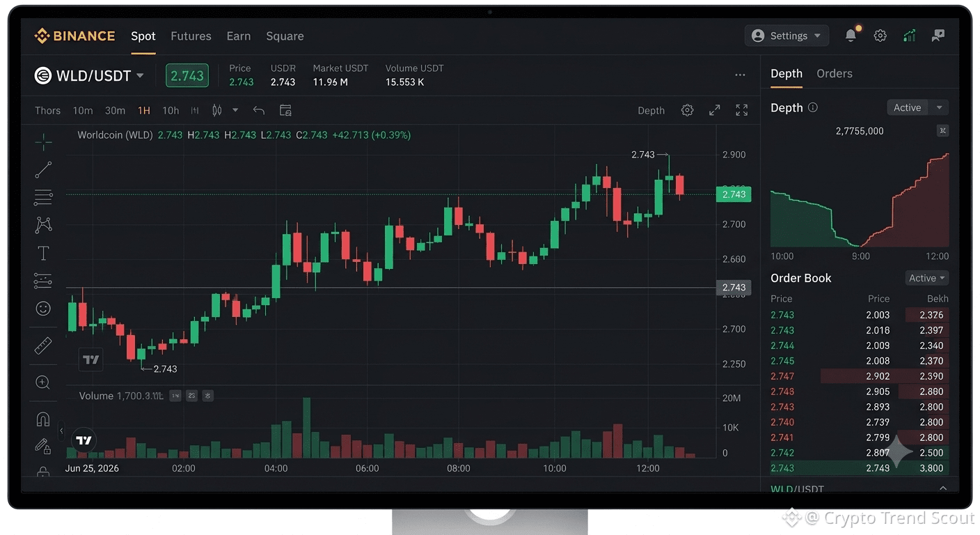Open the notifications bell

click(851, 36)
